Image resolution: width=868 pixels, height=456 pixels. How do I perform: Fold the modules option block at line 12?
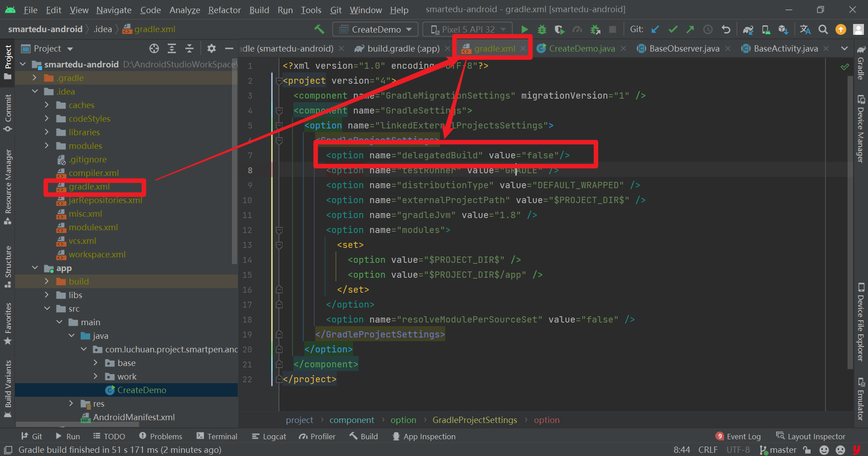tap(279, 230)
